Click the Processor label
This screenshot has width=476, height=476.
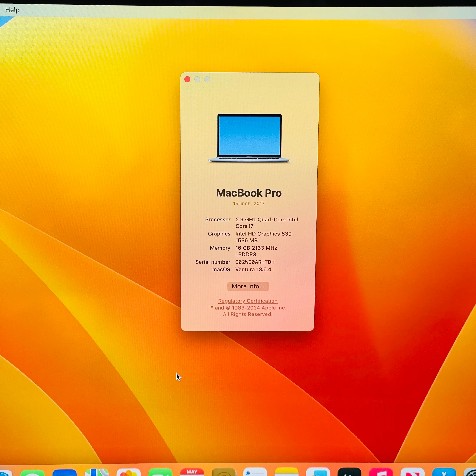(218, 220)
